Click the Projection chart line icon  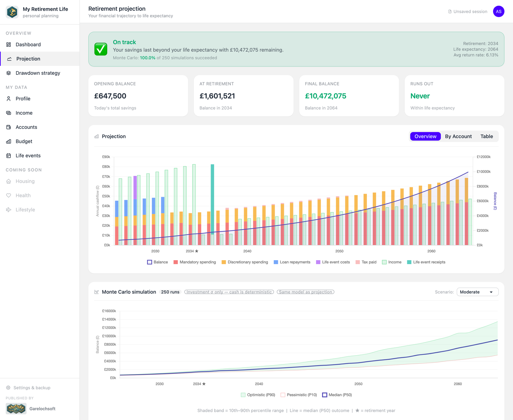point(9,59)
